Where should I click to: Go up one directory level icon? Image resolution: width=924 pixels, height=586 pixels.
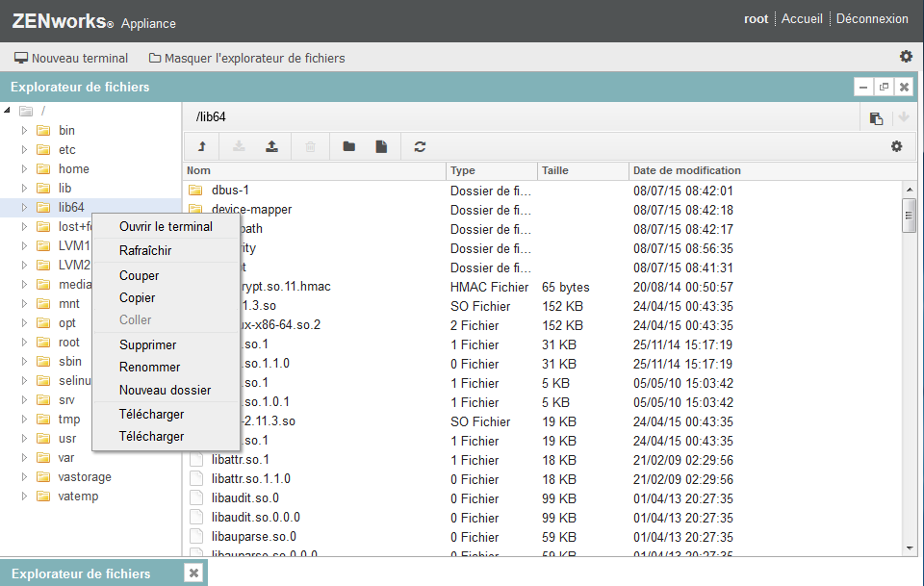coord(202,146)
